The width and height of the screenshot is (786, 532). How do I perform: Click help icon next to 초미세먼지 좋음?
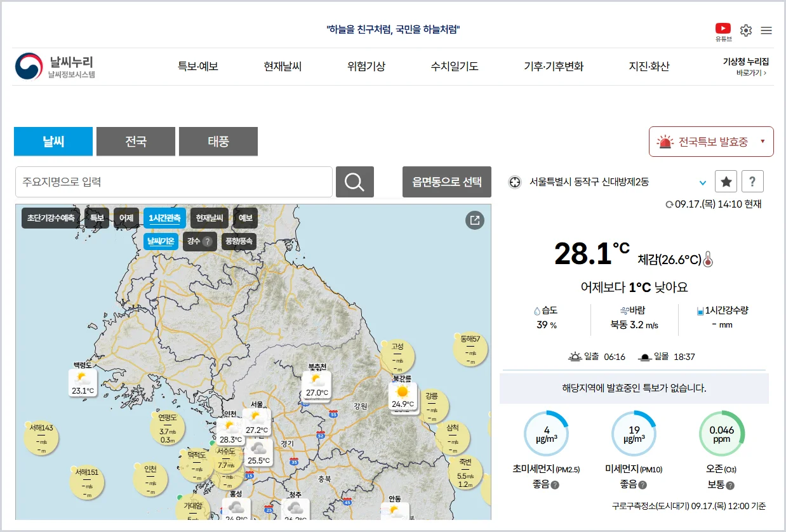[x=555, y=486]
